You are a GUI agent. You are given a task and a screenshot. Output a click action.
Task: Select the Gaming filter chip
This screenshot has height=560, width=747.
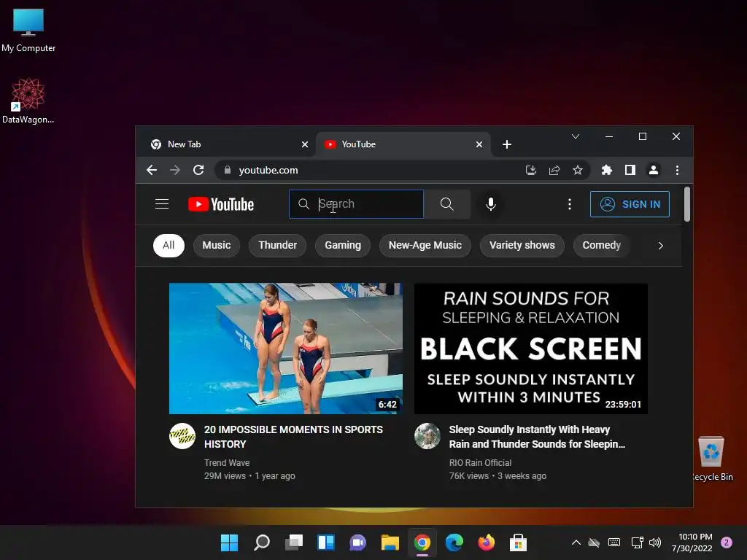(x=343, y=245)
